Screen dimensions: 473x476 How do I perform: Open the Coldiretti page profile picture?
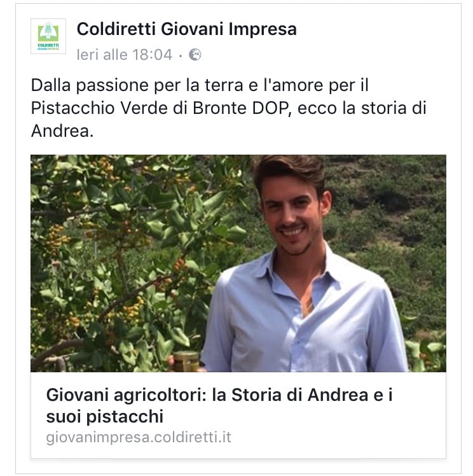click(x=48, y=36)
